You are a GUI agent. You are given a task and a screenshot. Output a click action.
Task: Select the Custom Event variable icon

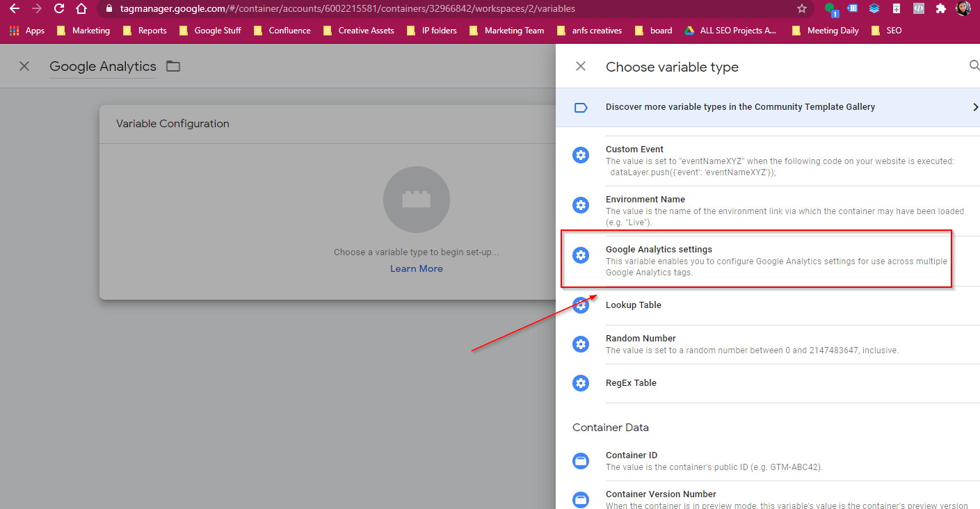(581, 154)
